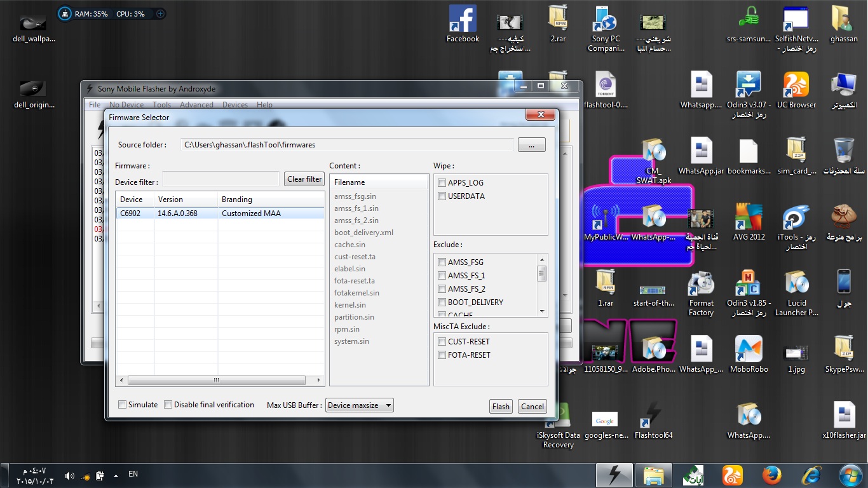Open the Advanced menu in Flasher
Image resolution: width=868 pixels, height=488 pixels.
[196, 105]
